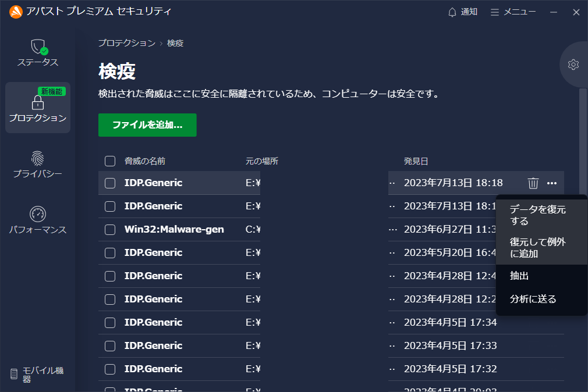Screen dimensions: 588x392
Task: Click the date 2023年4月5日 17:34
Action: 451,322
